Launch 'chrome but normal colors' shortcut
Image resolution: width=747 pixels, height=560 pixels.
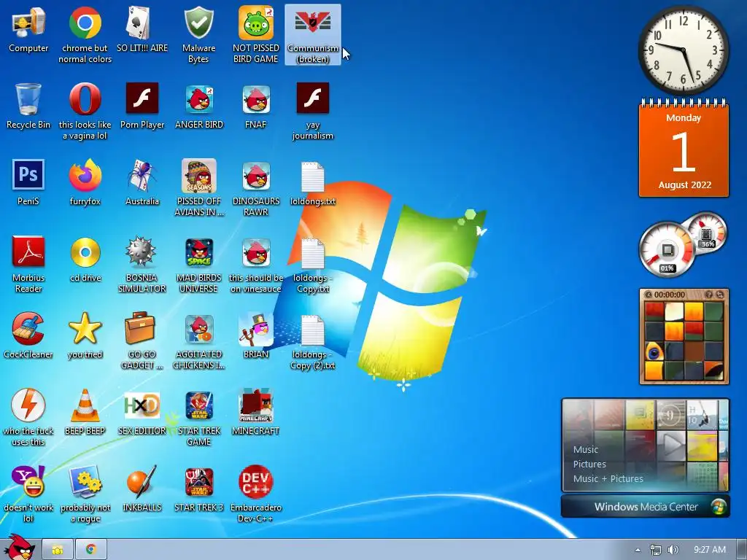pyautogui.click(x=85, y=34)
